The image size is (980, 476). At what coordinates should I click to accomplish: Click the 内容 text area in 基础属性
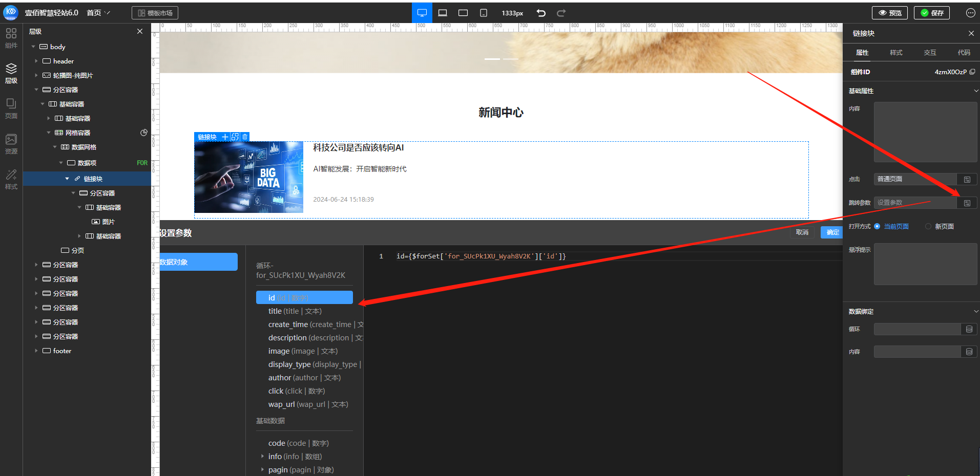(925, 132)
